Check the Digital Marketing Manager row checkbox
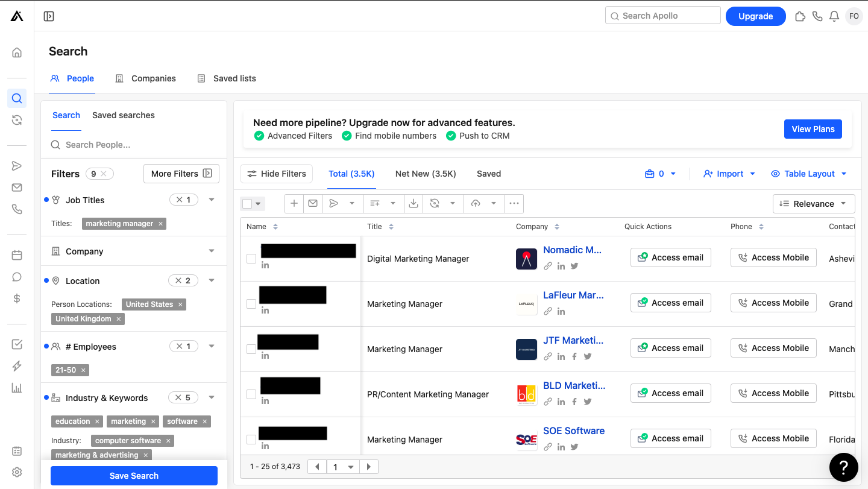This screenshot has height=489, width=868. (x=251, y=259)
